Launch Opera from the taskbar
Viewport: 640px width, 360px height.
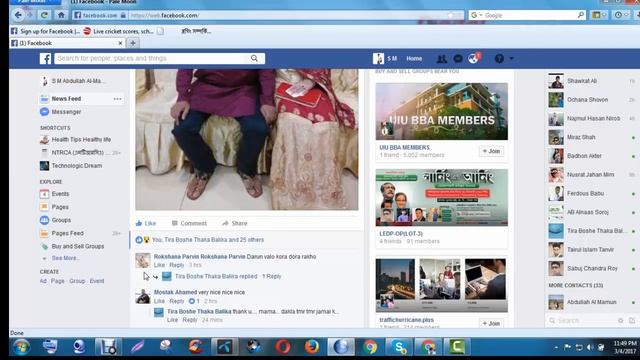282,347
